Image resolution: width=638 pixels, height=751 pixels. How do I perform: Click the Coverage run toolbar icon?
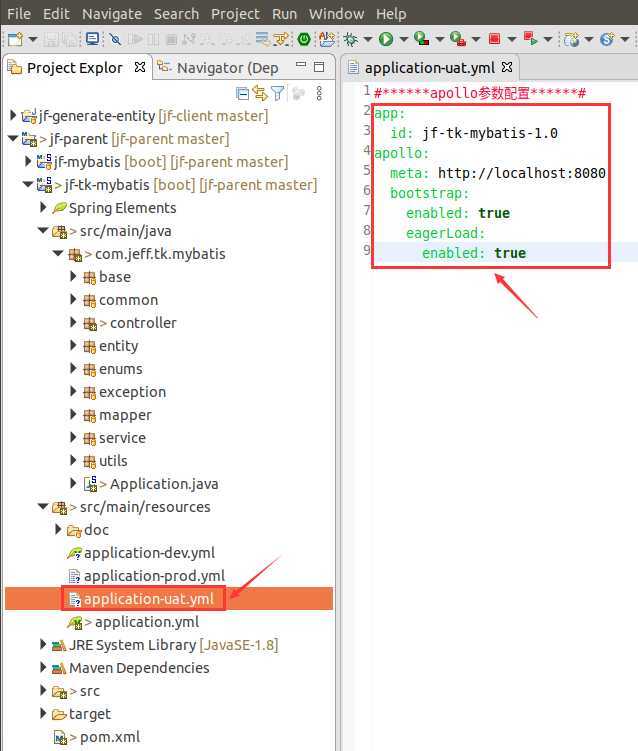(422, 39)
